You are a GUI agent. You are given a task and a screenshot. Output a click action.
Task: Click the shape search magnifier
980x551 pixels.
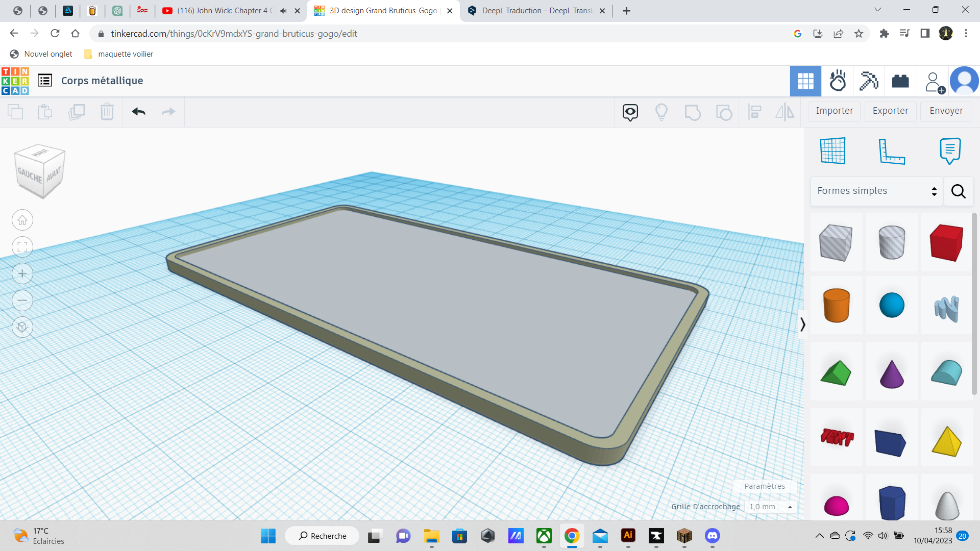(958, 191)
